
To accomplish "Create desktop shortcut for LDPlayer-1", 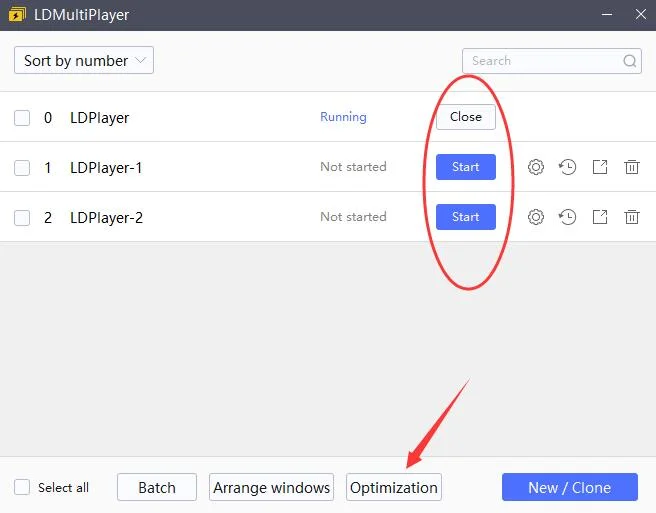I will click(600, 167).
